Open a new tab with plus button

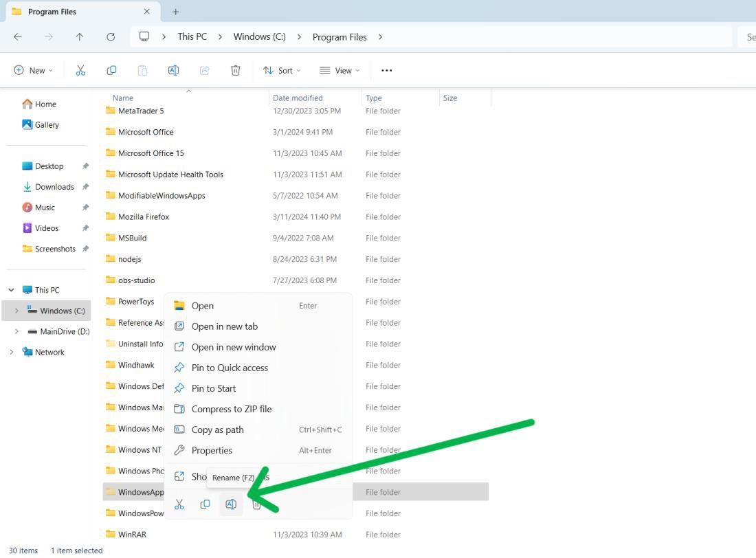(175, 12)
